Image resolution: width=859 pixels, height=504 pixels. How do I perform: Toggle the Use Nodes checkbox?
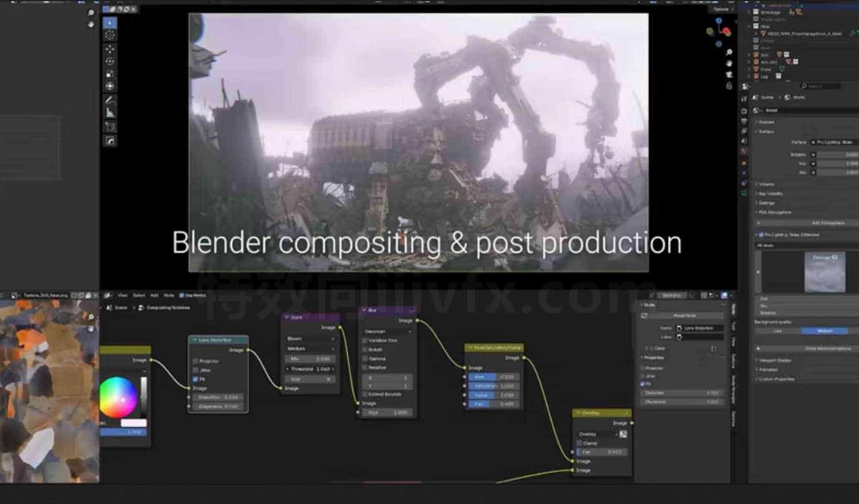(181, 295)
